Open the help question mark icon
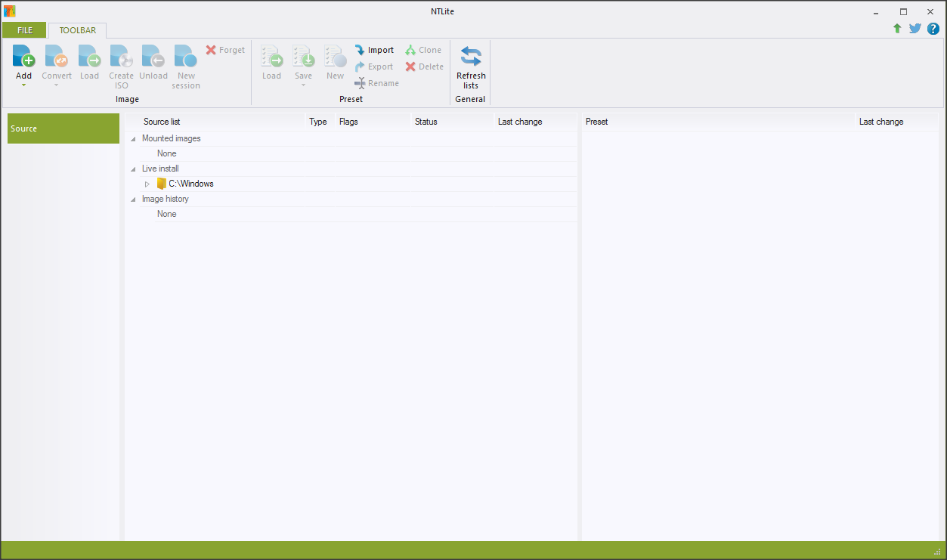Image resolution: width=947 pixels, height=560 pixels. (x=933, y=29)
